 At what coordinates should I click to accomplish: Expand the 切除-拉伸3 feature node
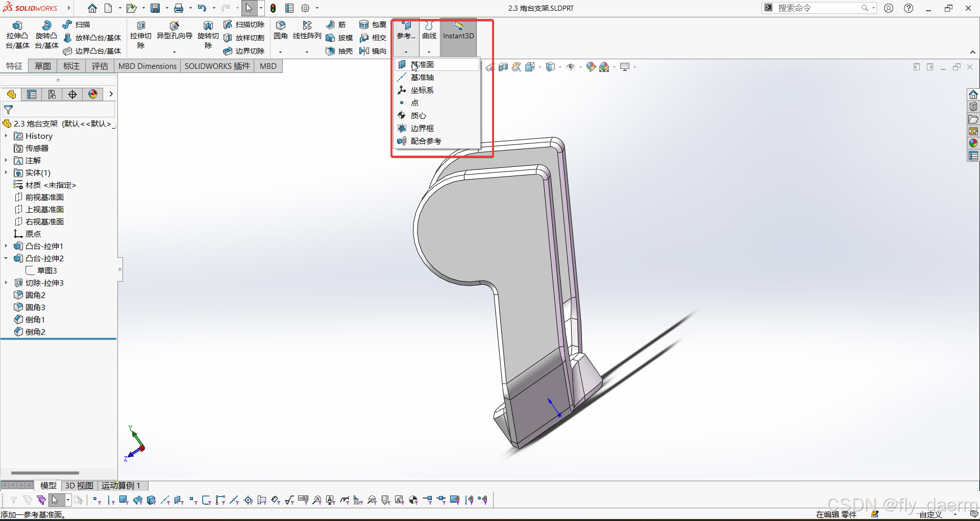coord(6,283)
